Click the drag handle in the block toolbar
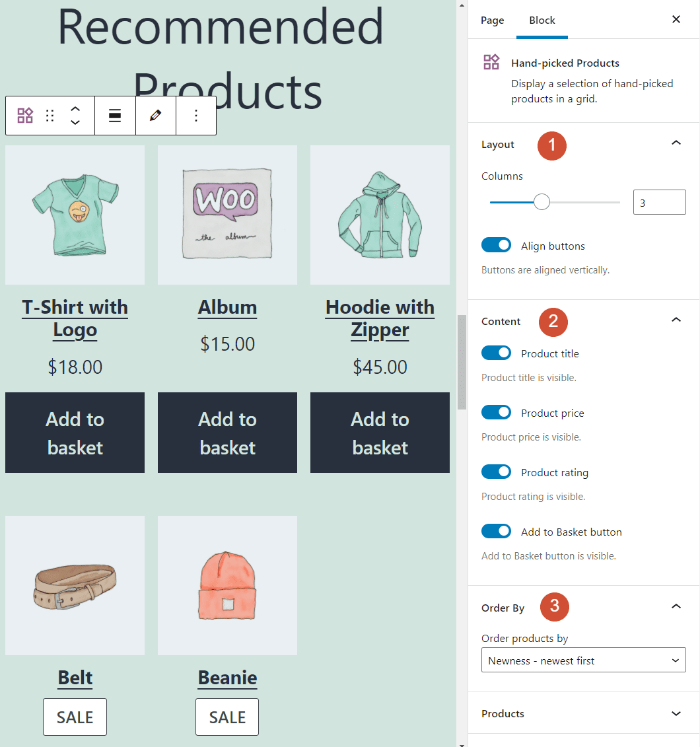Viewport: 700px width, 747px height. coord(50,115)
